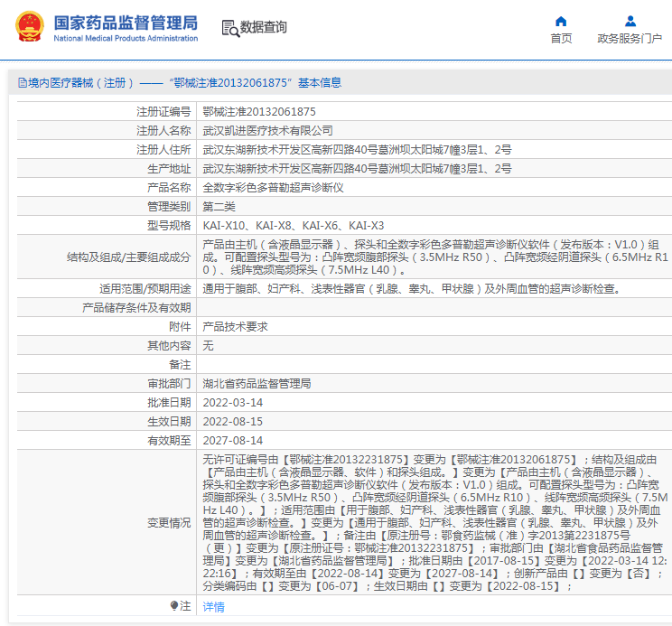
Task: Click 产品储存条件及有效期 row label
Action: pos(136,308)
